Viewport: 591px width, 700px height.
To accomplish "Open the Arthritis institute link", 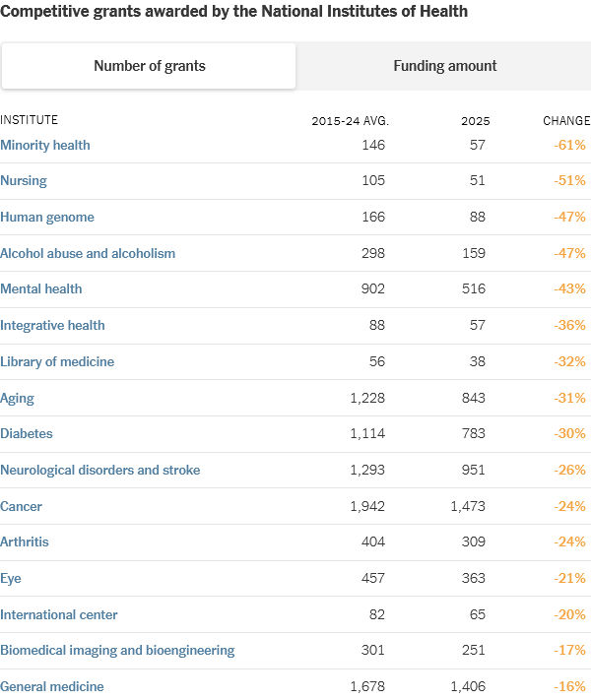I will [x=25, y=541].
